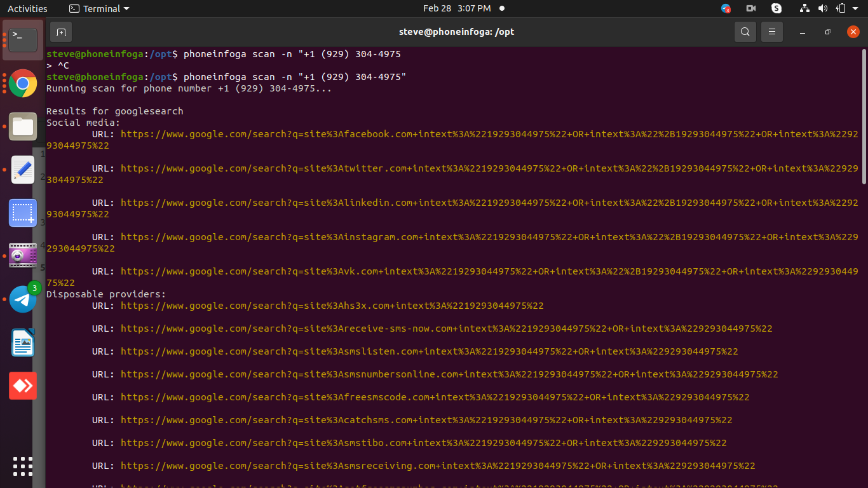Launch Google Chrome from the dock

(23, 83)
